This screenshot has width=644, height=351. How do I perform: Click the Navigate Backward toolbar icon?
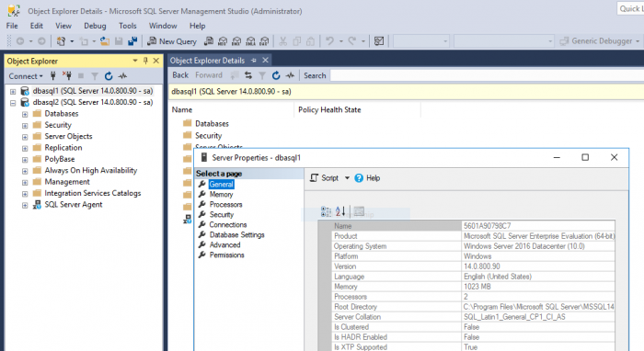(x=19, y=41)
